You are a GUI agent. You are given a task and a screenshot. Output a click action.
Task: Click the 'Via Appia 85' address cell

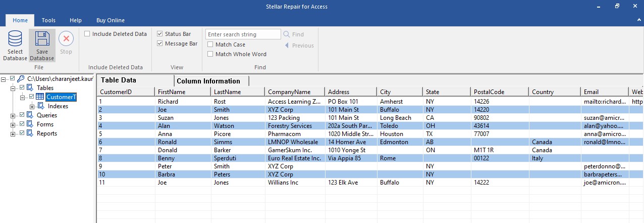[x=351, y=158]
